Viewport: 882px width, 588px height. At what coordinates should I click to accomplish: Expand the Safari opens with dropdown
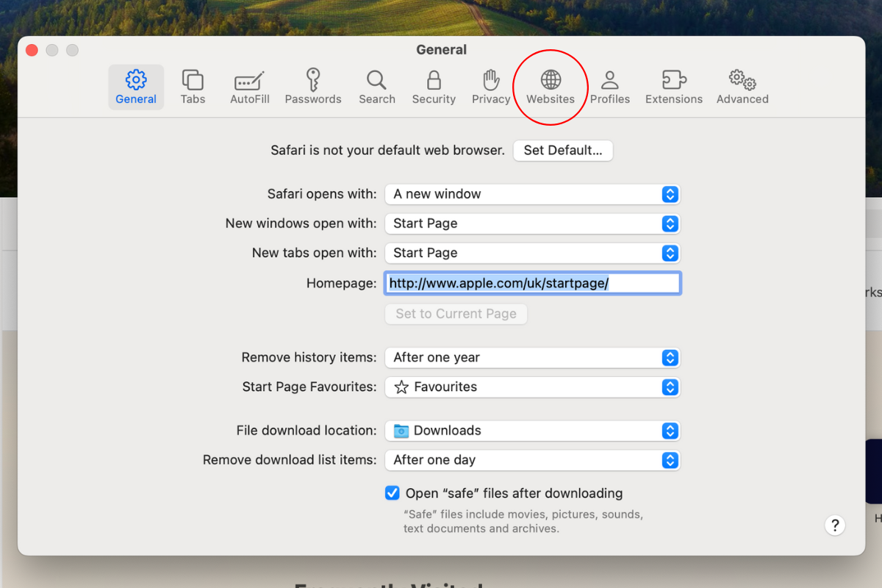(532, 194)
